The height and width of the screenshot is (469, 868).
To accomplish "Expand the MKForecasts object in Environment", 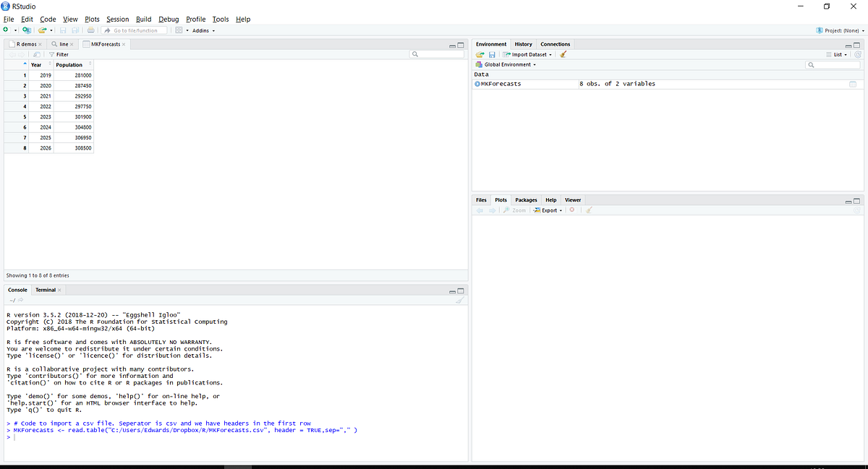I will pyautogui.click(x=477, y=83).
